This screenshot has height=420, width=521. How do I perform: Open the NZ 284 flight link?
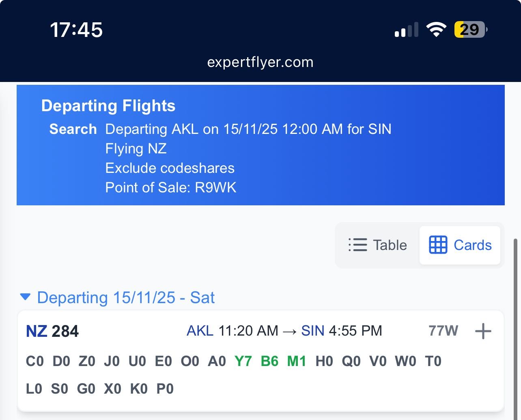click(52, 331)
